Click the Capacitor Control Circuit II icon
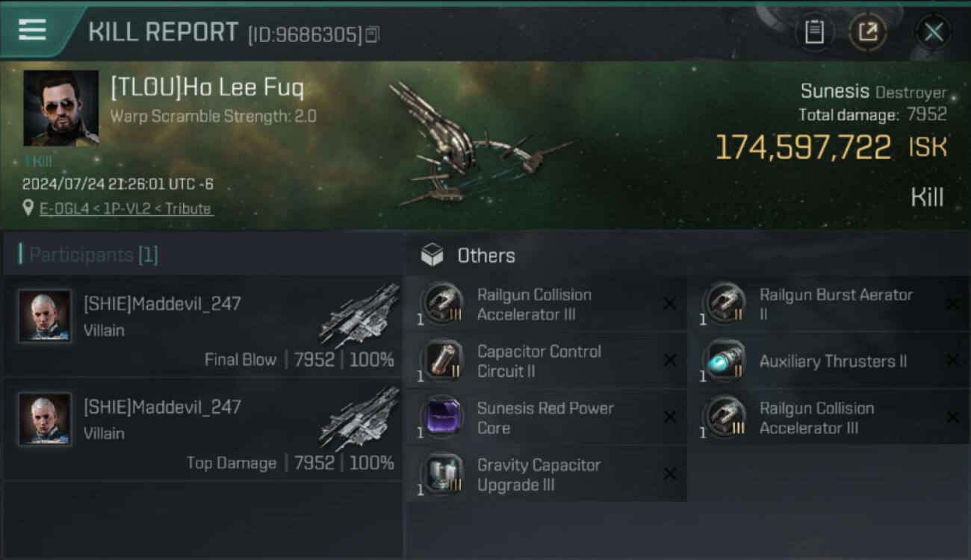The image size is (971, 560). [442, 361]
